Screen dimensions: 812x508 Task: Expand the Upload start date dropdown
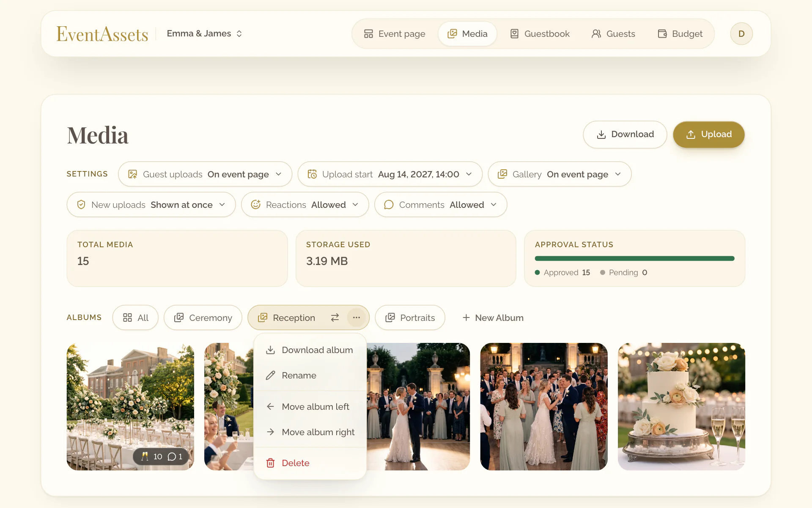390,174
